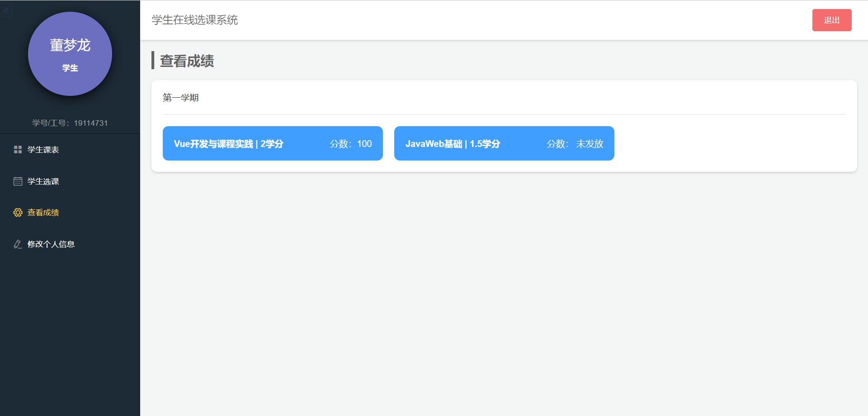Click the 学号/工号 19114731 text
Viewport: 868px width, 416px height.
pos(70,123)
